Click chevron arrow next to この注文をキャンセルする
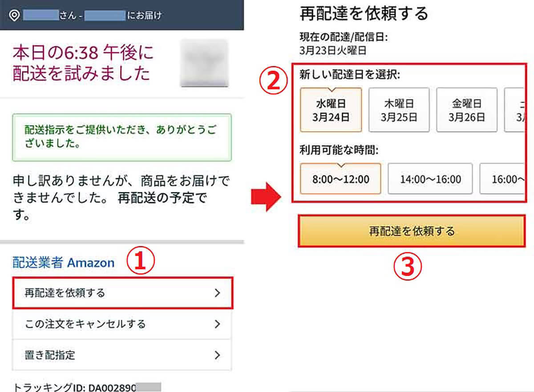 [x=217, y=324]
